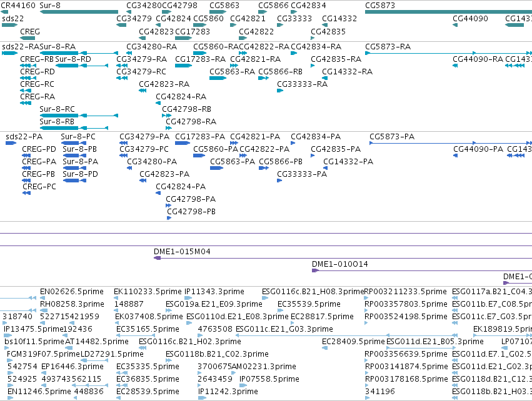The image size is (532, 401).
Task: Click gene CG44090 label
Action: point(470,18)
